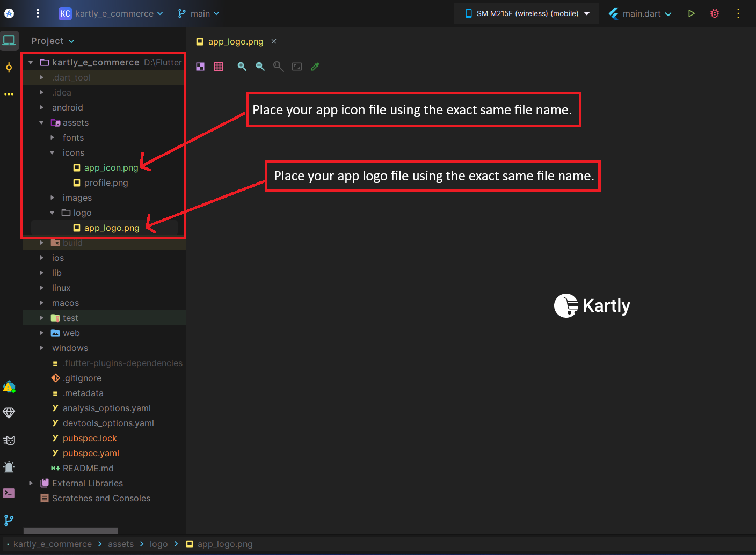The height and width of the screenshot is (555, 756).
Task: Click assets in the bottom breadcrumb bar
Action: click(x=121, y=544)
